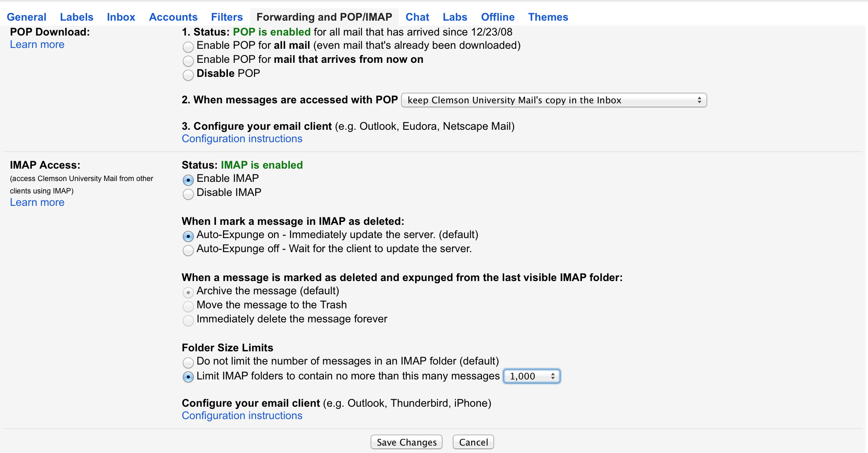Choose Do not limit IMAP folder messages
Viewport: 868px width, 453px height.
pyautogui.click(x=188, y=362)
